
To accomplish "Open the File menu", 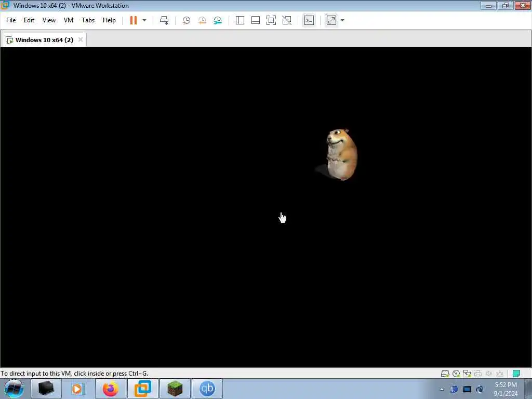I will (11, 20).
